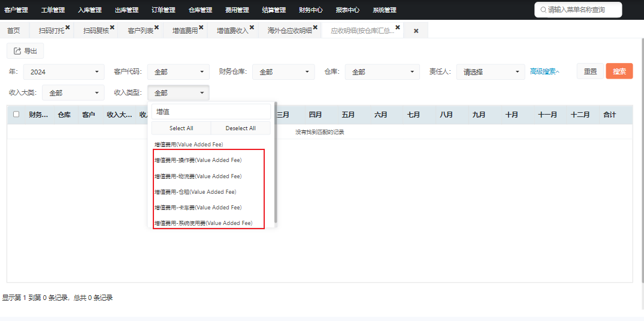Open the 客户代码 dropdown
Image resolution: width=644 pixels, height=321 pixels.
pos(179,72)
